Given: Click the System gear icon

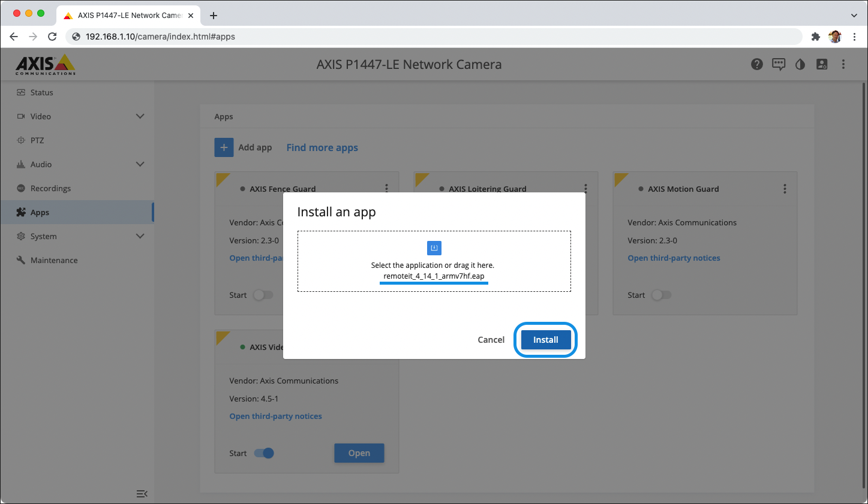Looking at the screenshot, I should click(x=21, y=236).
